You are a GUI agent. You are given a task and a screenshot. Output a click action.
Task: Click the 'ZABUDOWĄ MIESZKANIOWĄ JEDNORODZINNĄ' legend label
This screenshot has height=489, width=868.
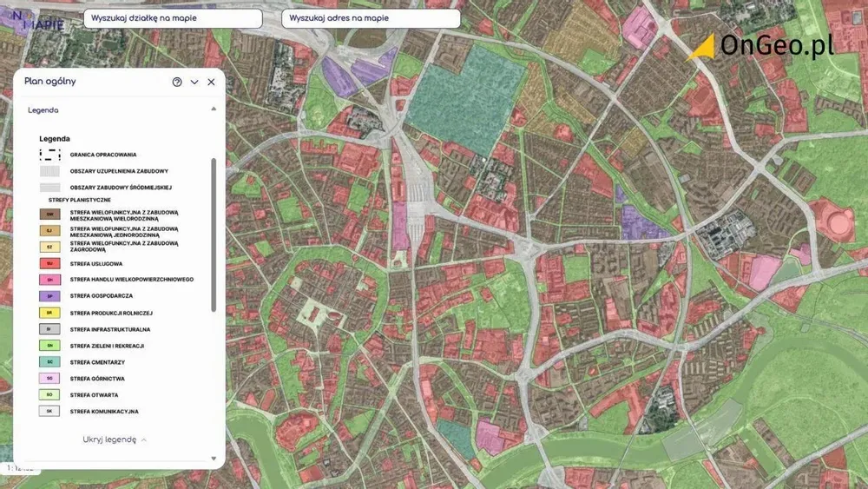[x=124, y=232]
